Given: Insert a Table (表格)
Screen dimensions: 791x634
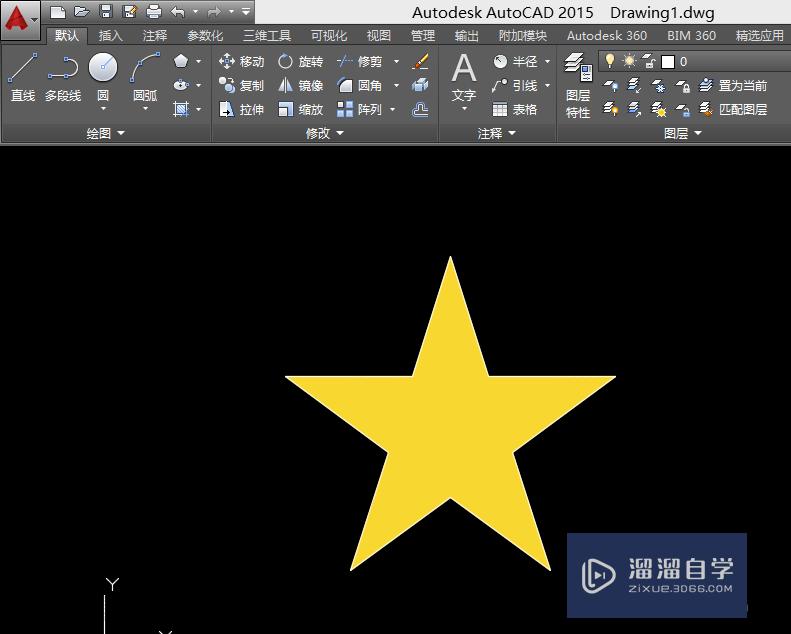Looking at the screenshot, I should click(515, 109).
